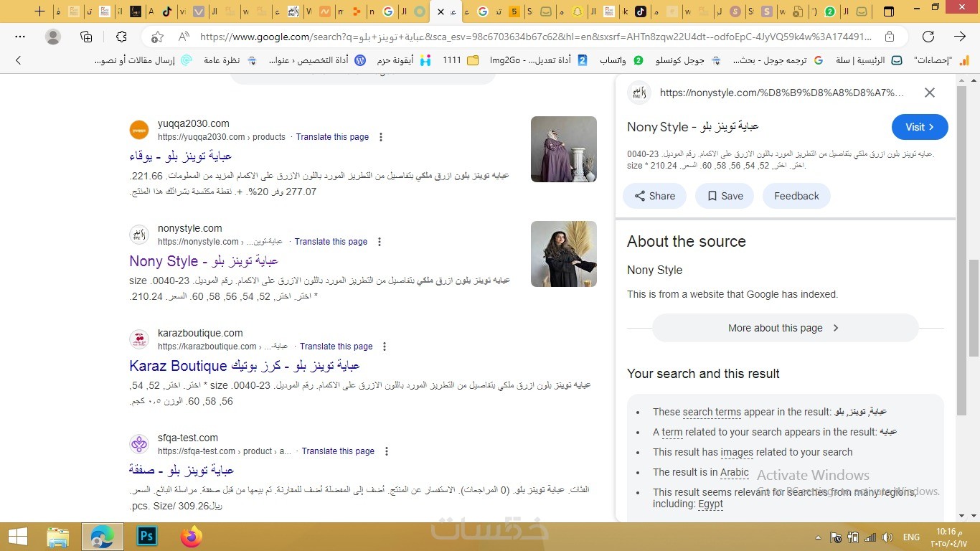This screenshot has height=551, width=980.
Task: Launch Photoshop from the taskbar
Action: coord(147,537)
